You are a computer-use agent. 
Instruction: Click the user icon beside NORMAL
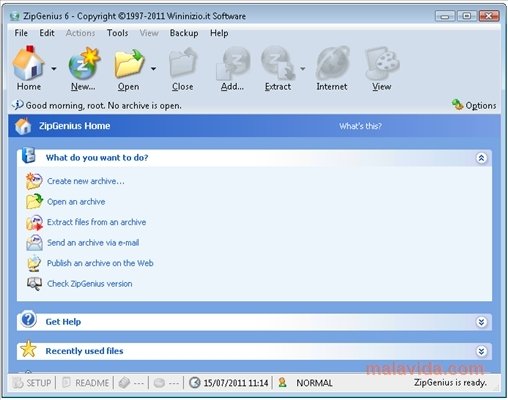(x=282, y=382)
